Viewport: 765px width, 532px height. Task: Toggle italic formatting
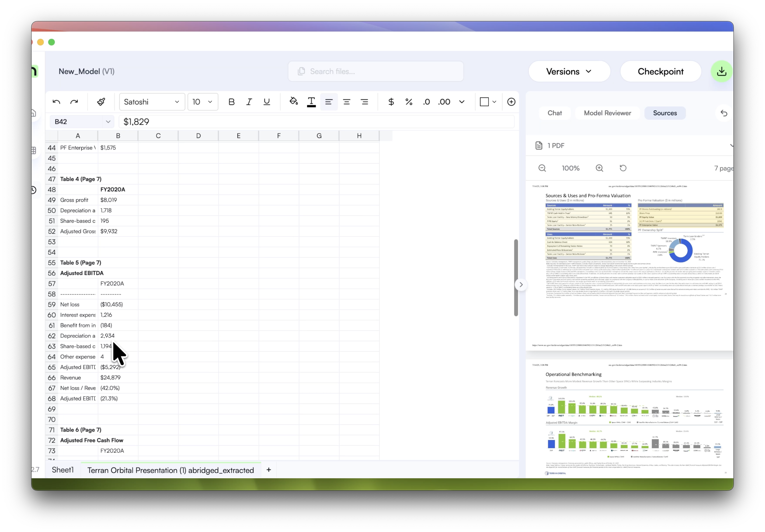(249, 102)
